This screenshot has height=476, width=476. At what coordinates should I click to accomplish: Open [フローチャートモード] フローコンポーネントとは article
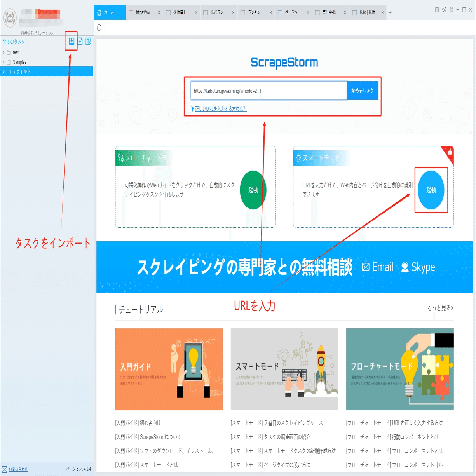(394, 451)
